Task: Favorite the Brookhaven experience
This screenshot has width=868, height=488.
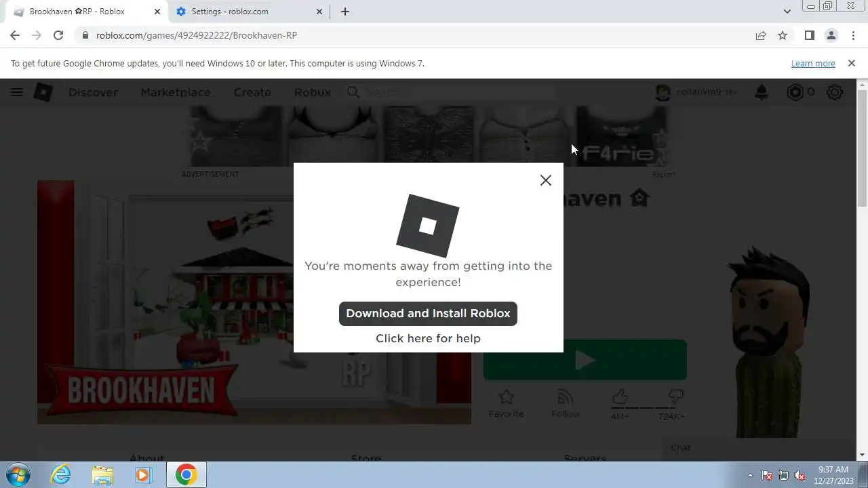Action: (506, 403)
